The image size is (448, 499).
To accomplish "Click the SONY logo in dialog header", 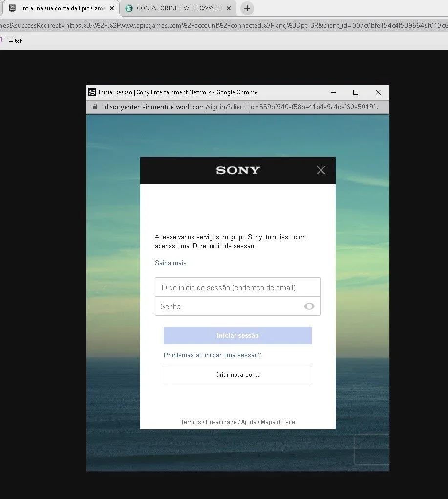I will 238,170.
